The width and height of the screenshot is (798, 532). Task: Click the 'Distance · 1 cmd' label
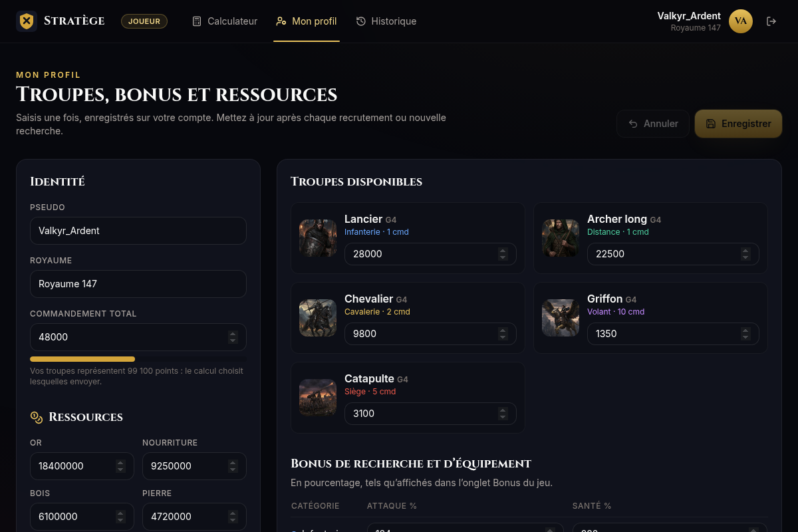pyautogui.click(x=618, y=232)
